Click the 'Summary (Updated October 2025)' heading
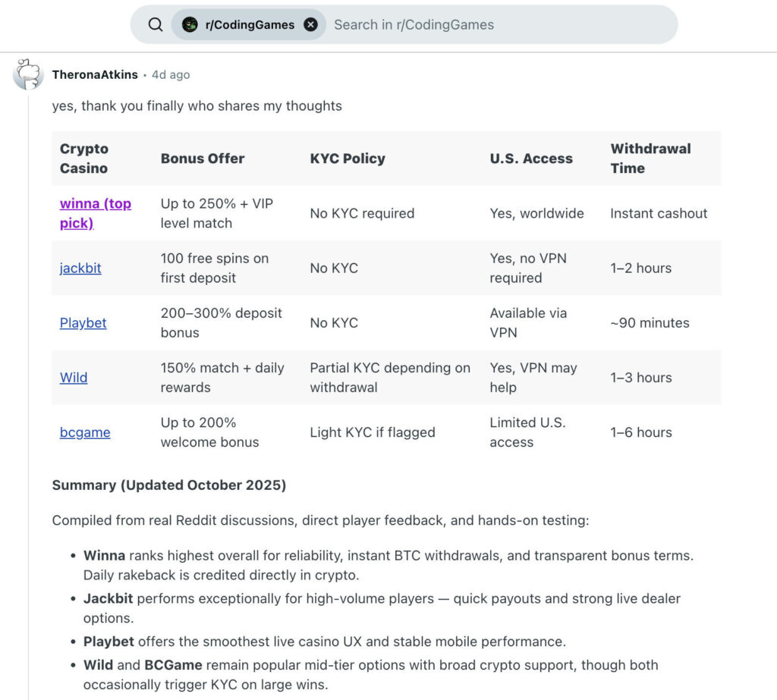 169,485
